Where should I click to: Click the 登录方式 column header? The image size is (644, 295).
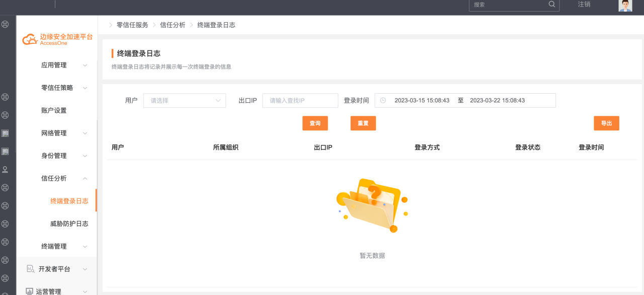427,148
